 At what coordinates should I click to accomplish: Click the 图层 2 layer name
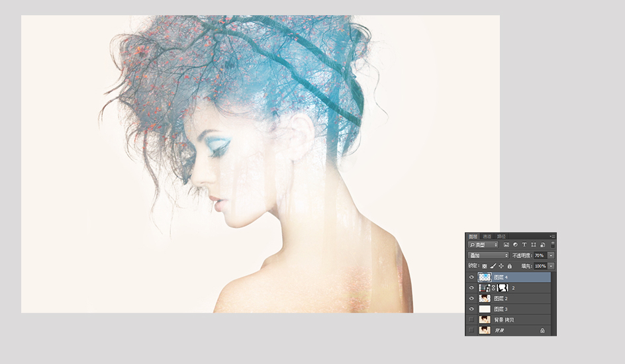(501, 298)
